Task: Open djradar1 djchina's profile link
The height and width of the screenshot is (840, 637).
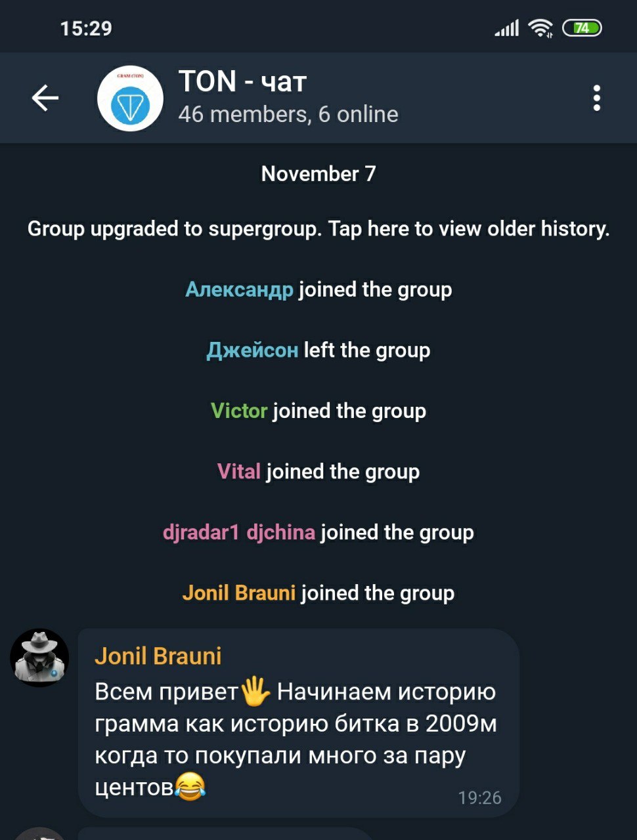Action: pyautogui.click(x=239, y=532)
